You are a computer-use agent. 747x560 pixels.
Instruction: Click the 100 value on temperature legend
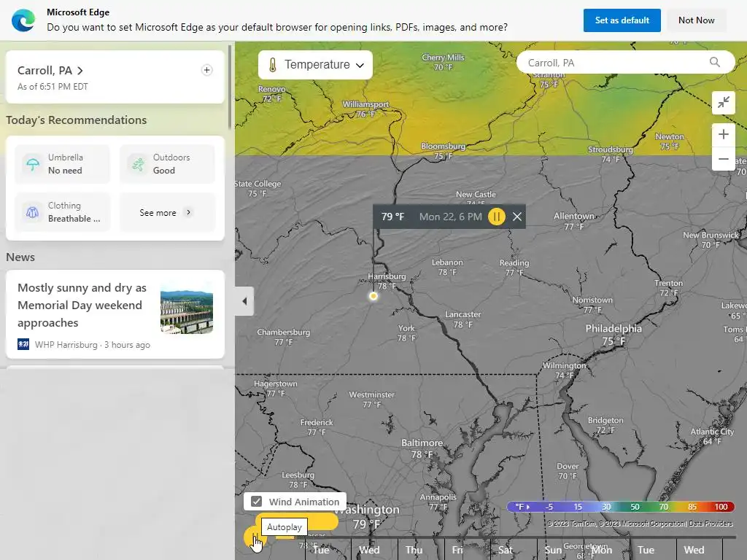point(721,507)
